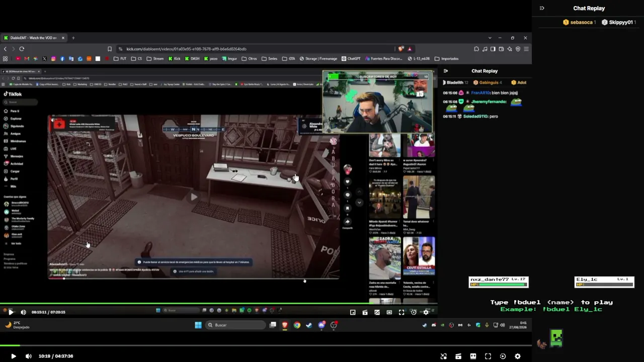Open the Stream bookmarks folder
Screen dimensions: 644x362
coord(155,59)
